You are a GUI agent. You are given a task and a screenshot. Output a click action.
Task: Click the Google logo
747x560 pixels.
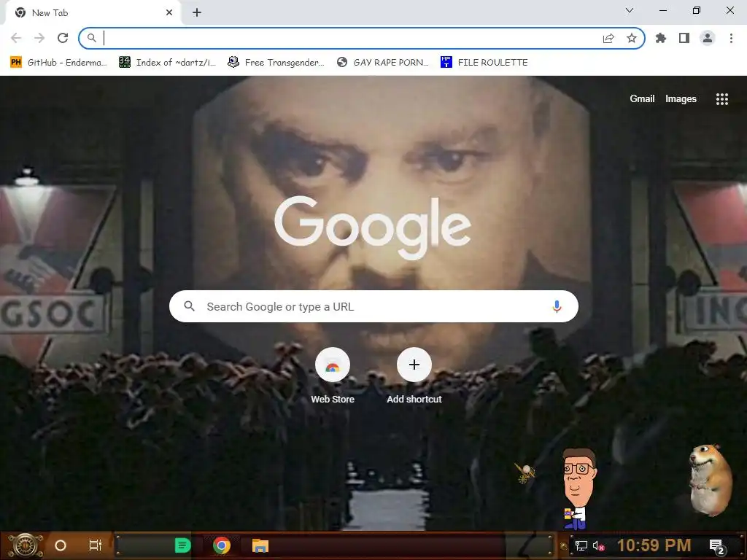[373, 227]
